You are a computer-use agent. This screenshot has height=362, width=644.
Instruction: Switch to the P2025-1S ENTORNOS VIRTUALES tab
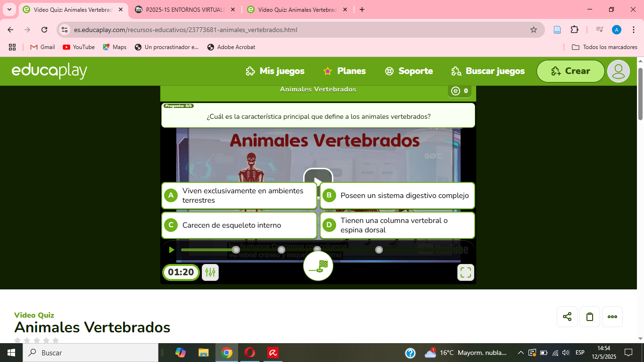click(185, 9)
